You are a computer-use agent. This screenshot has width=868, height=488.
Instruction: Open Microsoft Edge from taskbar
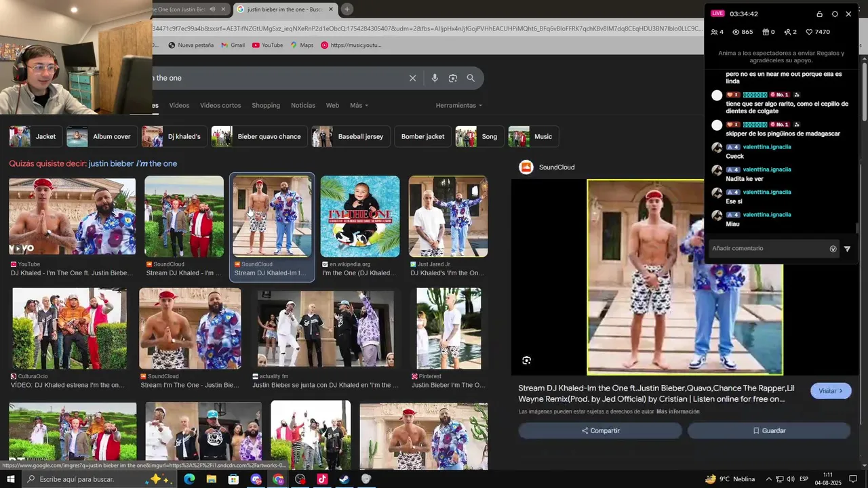(189, 479)
